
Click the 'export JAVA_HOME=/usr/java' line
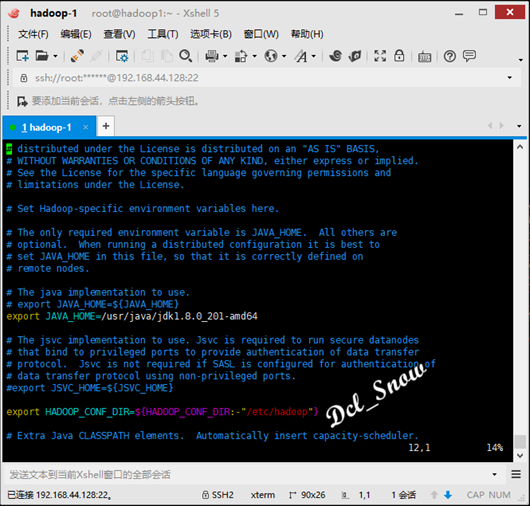[x=132, y=316]
